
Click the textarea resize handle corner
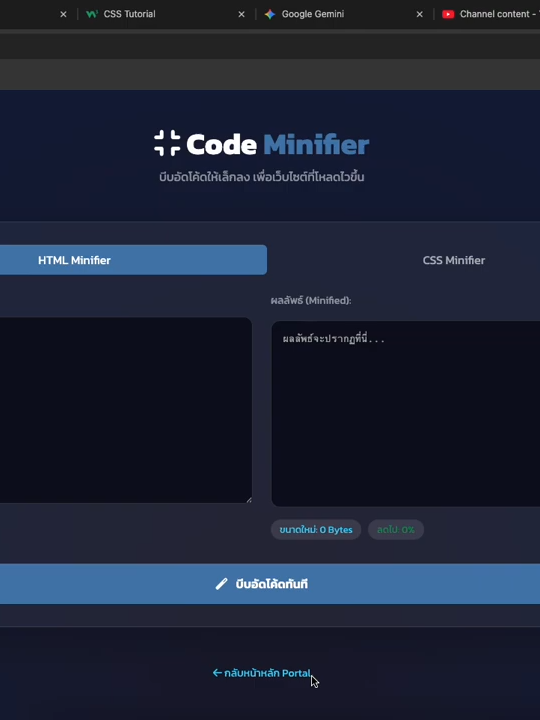[x=249, y=500]
